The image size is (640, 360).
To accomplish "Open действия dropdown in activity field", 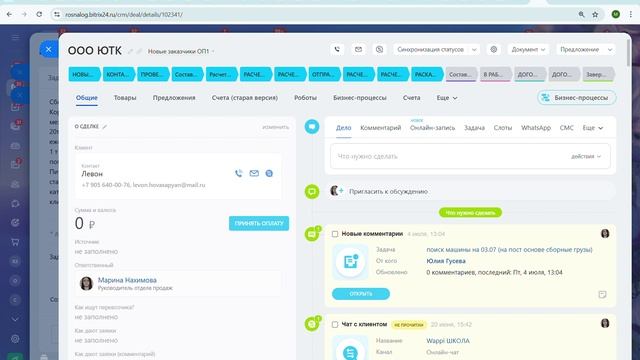I will tap(586, 156).
